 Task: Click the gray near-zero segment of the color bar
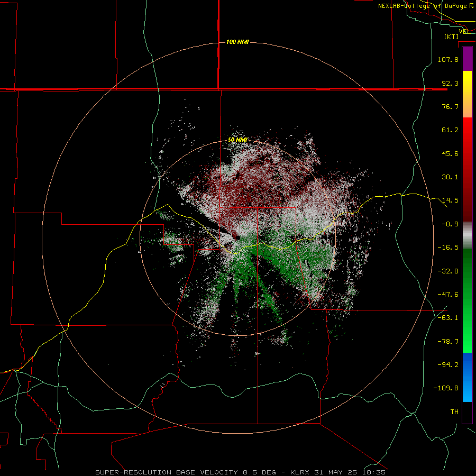click(467, 235)
